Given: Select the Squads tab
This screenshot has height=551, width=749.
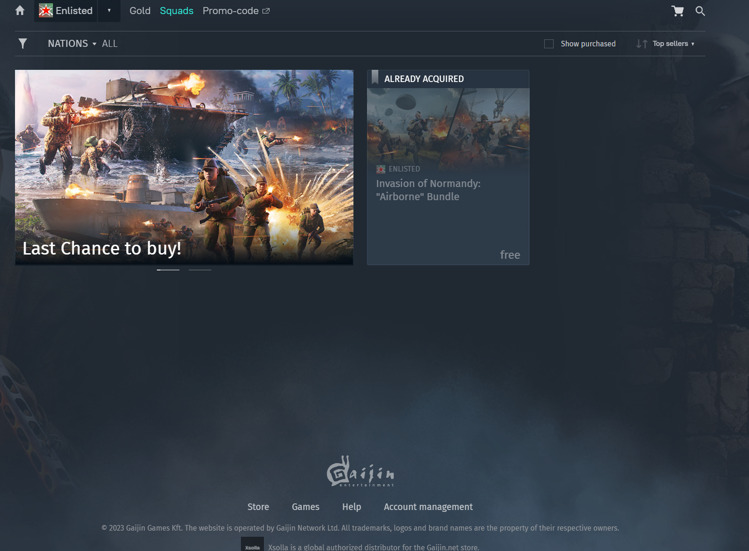Looking at the screenshot, I should point(176,11).
